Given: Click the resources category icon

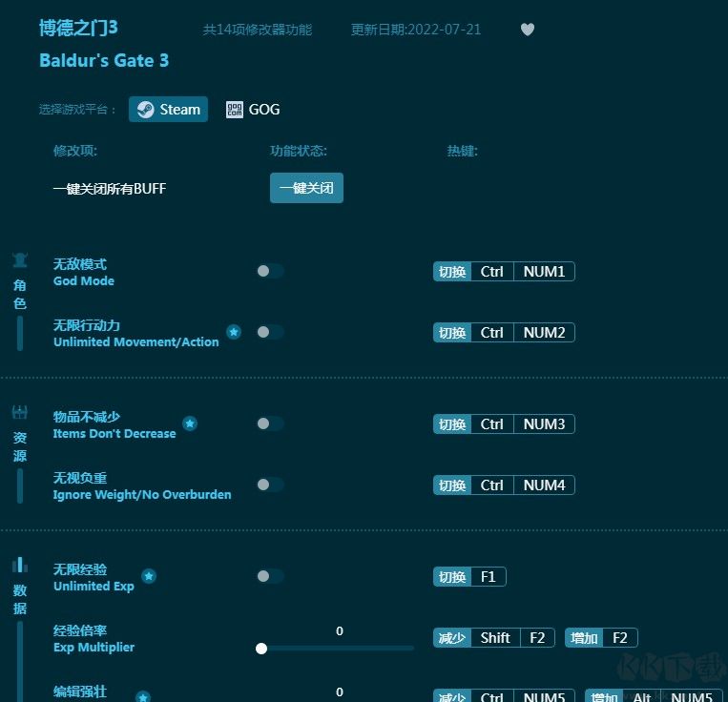Looking at the screenshot, I should pos(20,412).
